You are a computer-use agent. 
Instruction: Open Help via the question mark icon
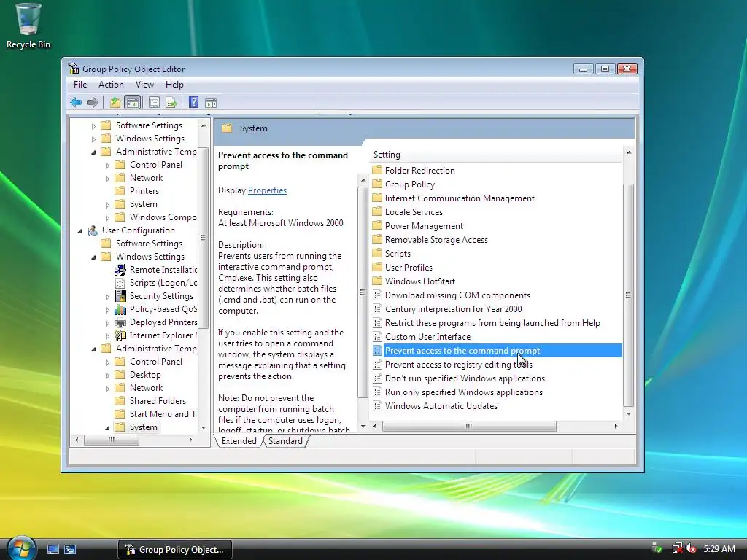point(193,102)
